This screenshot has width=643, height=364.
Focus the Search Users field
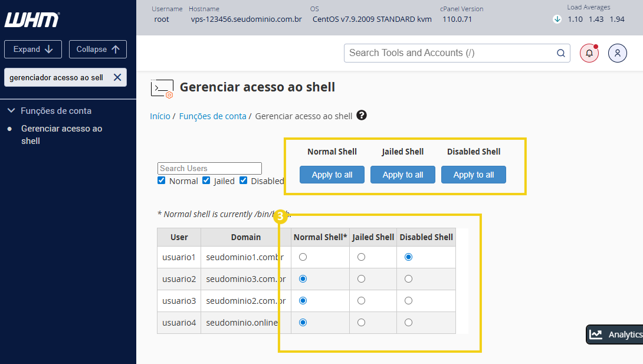coord(209,169)
